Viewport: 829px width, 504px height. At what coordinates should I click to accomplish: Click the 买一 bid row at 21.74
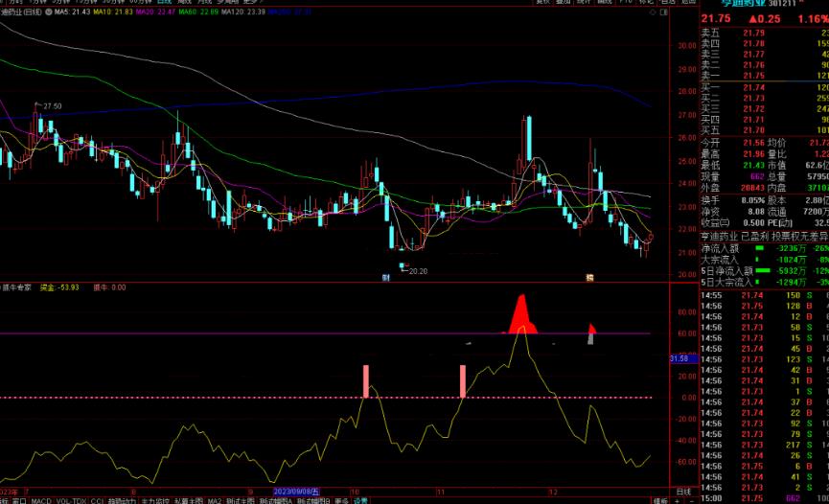coord(765,87)
